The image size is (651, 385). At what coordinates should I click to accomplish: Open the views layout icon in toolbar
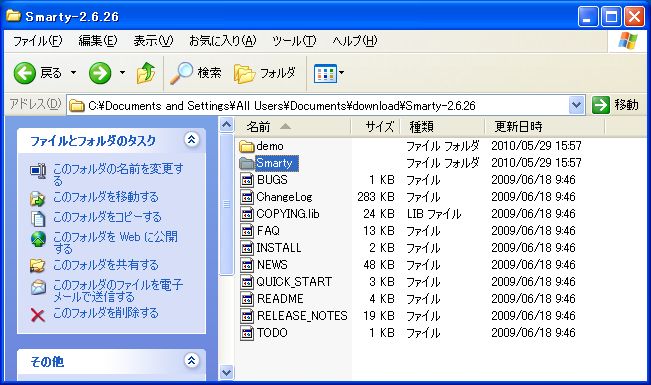[325, 74]
